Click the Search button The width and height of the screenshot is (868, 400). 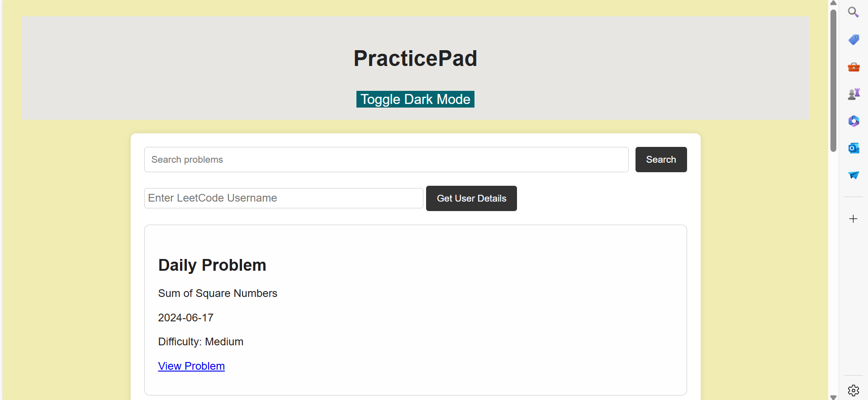click(661, 159)
